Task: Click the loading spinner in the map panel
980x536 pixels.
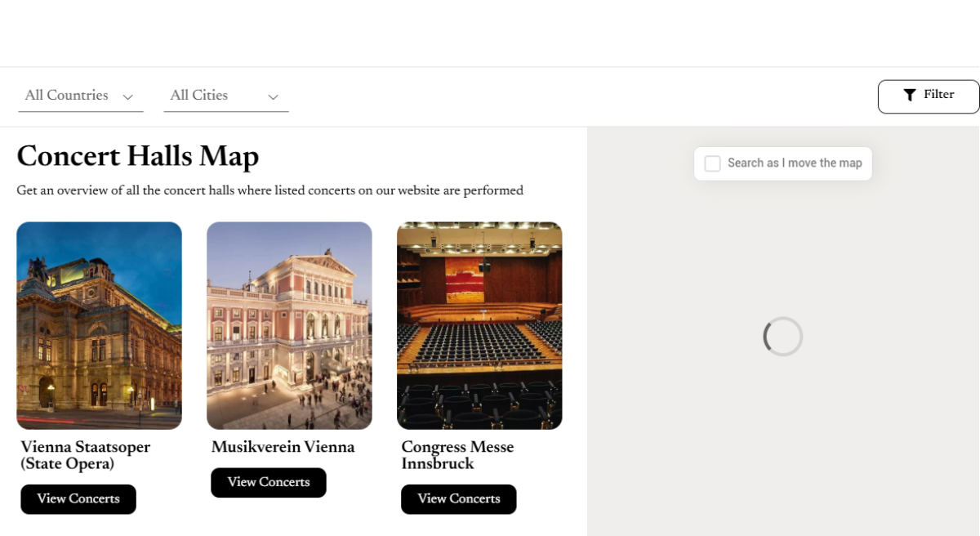Action: coord(782,337)
